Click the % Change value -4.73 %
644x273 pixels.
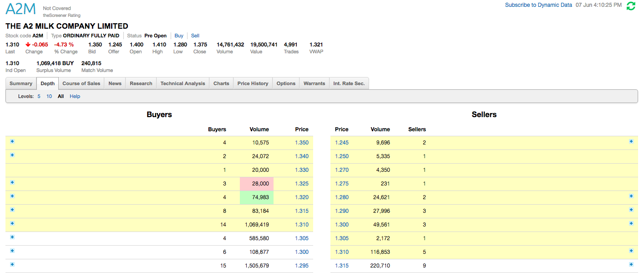point(64,45)
